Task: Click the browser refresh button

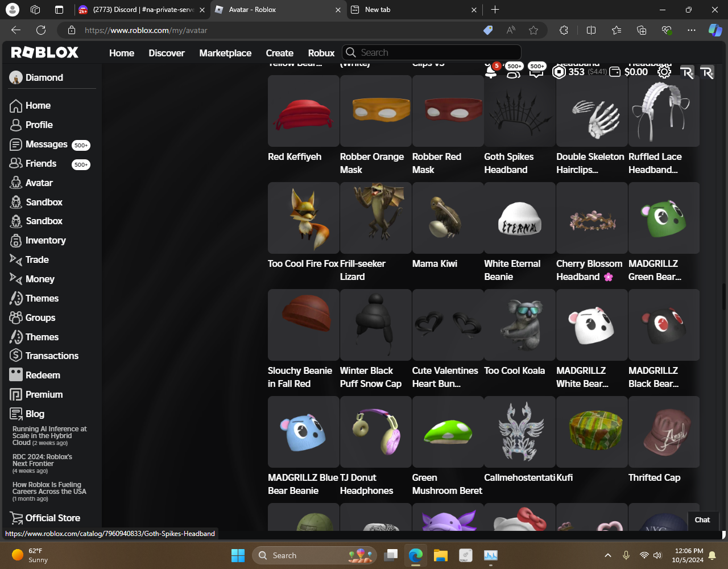Action: [41, 30]
